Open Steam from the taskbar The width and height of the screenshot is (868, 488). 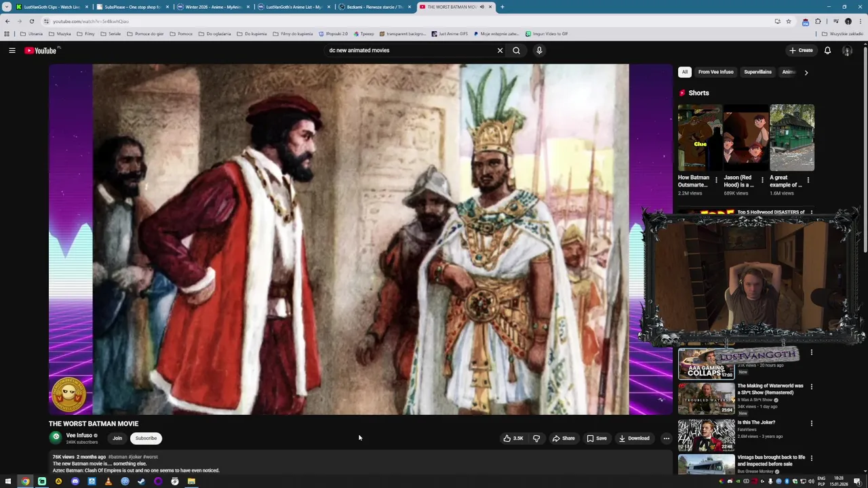[x=141, y=481]
